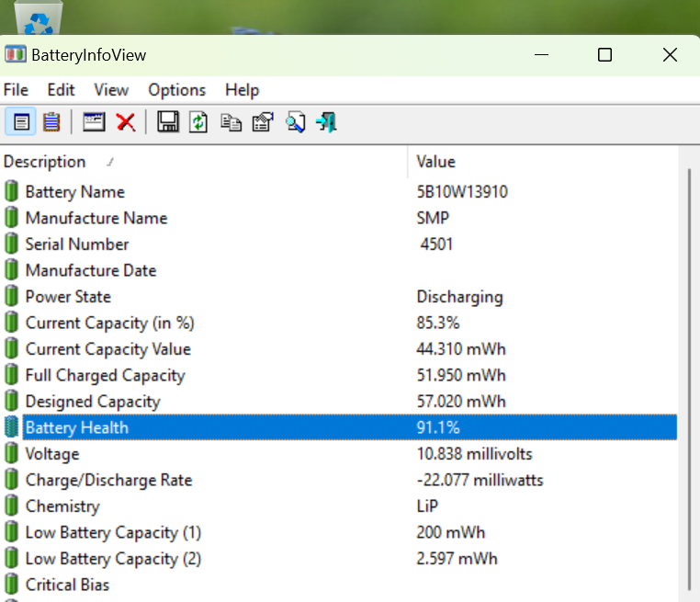Click the 57.020 mWh value

click(461, 402)
